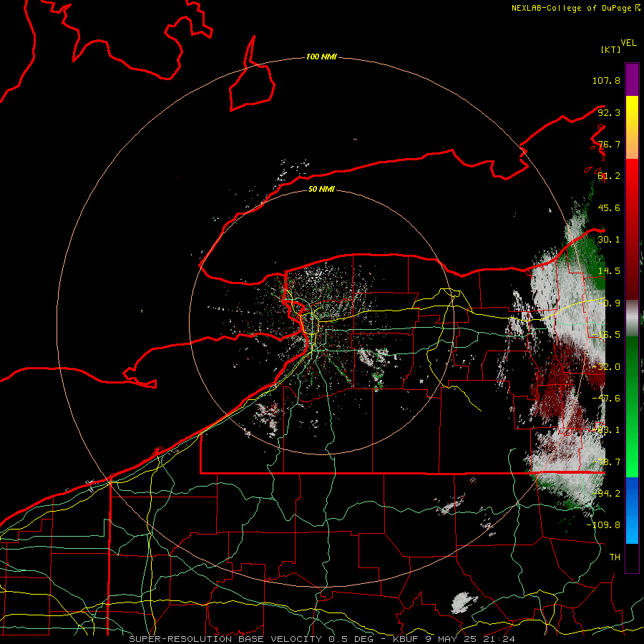The width and height of the screenshot is (644, 644).
Task: Click the 14.5 value on velocity scale
Action: tap(609, 271)
